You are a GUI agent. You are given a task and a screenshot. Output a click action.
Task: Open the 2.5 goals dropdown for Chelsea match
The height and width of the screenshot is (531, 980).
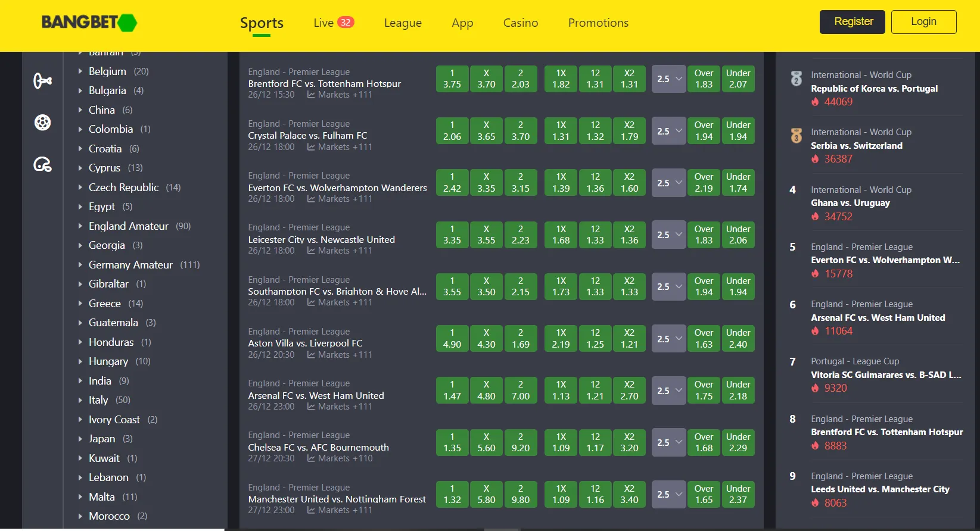pos(668,442)
